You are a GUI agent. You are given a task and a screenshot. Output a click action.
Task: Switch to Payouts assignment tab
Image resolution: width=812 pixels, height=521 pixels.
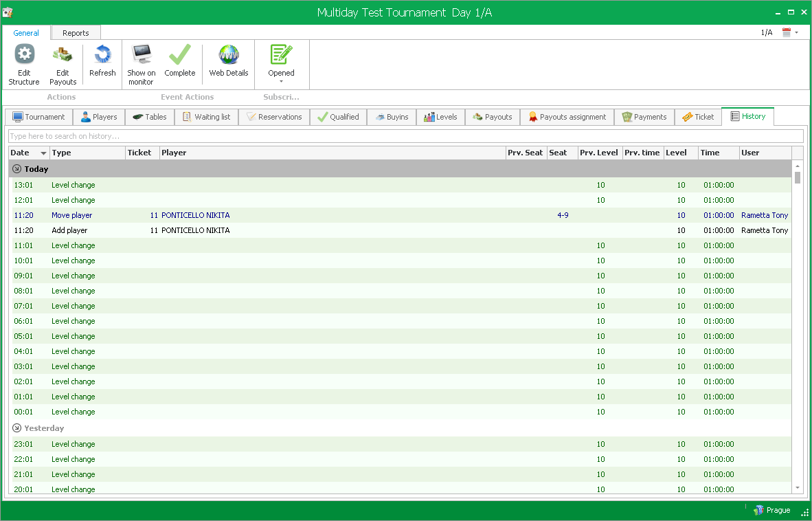567,117
